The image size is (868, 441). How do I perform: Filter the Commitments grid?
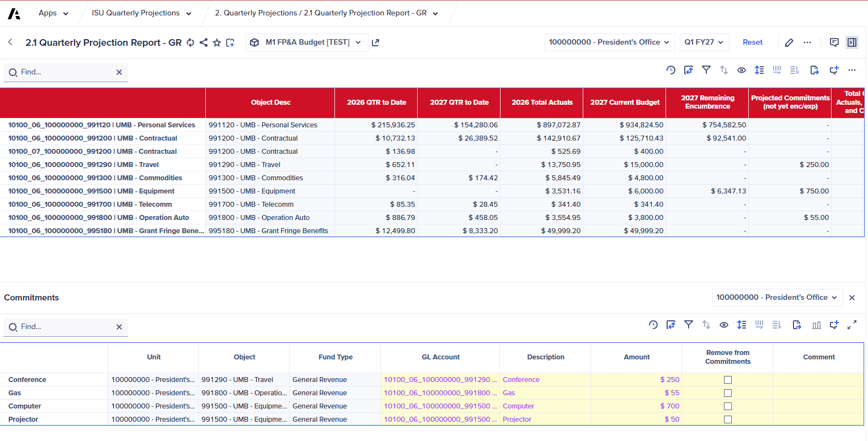(689, 325)
